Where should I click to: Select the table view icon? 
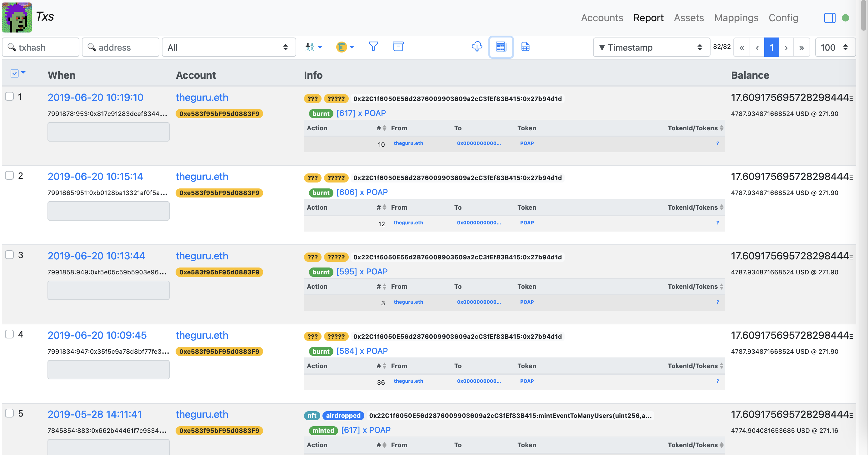tap(501, 47)
